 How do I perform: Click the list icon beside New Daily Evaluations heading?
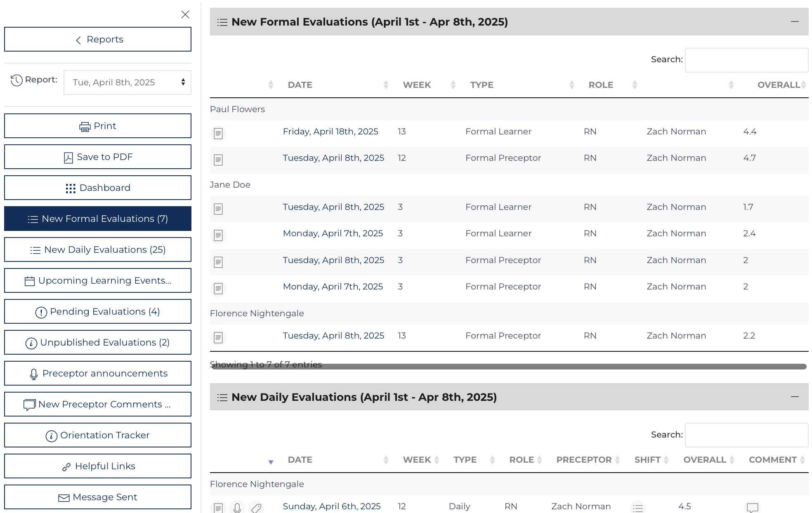(222, 398)
